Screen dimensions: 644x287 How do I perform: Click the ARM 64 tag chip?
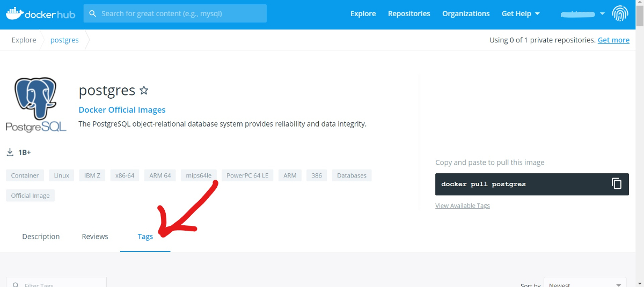[160, 175]
